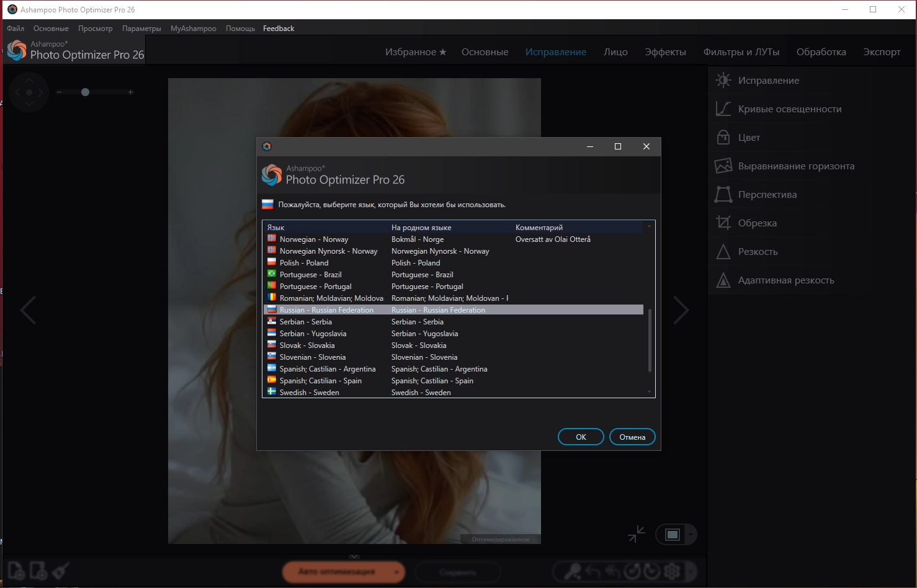The height and width of the screenshot is (588, 917).
Task: Select Spanish; Castilian - Spain language
Action: click(x=454, y=381)
